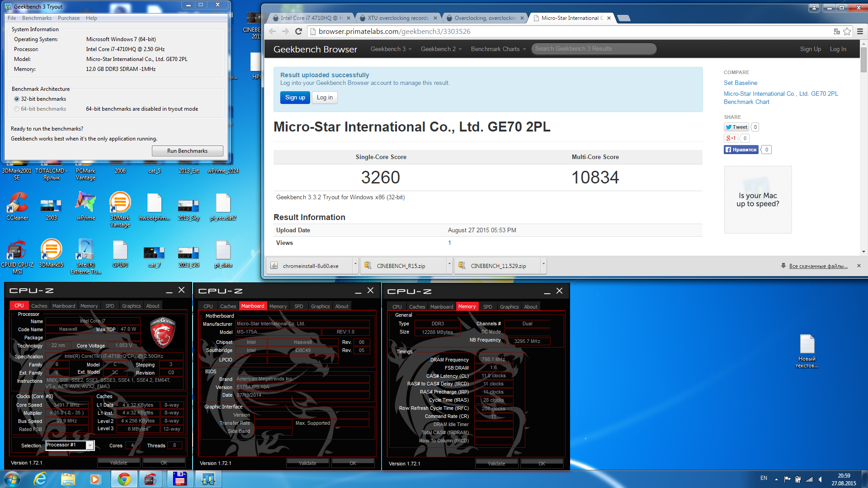Expand options for CINEBENCH_11.529.zip download
The height and width of the screenshot is (488, 868).
pyautogui.click(x=543, y=266)
